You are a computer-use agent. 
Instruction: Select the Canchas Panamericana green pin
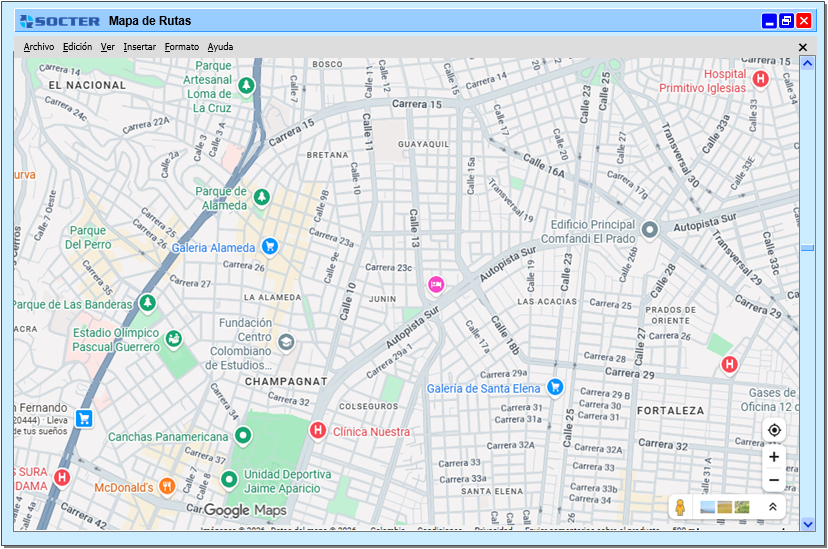pyautogui.click(x=243, y=436)
